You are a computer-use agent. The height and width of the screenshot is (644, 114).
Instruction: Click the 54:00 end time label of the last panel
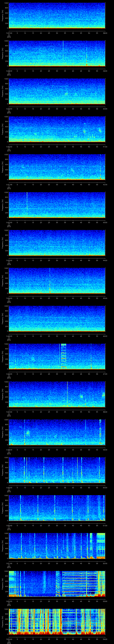coord(105,639)
